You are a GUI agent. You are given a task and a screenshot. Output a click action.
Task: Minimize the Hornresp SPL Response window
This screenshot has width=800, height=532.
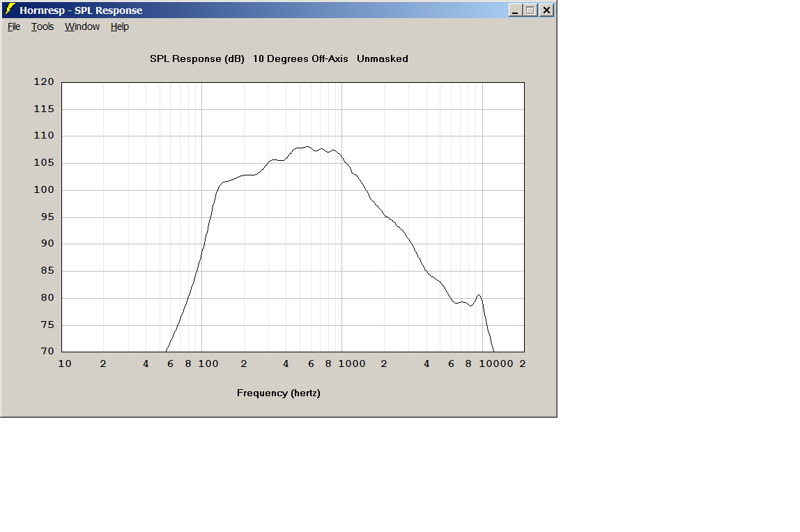click(x=515, y=10)
